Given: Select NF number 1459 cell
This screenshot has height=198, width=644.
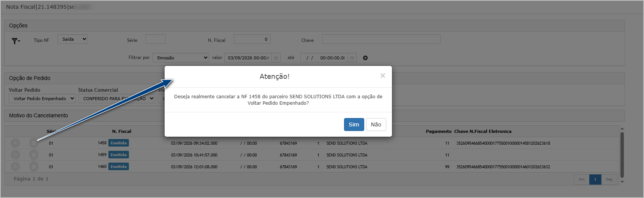Looking at the screenshot, I should [x=102, y=155].
